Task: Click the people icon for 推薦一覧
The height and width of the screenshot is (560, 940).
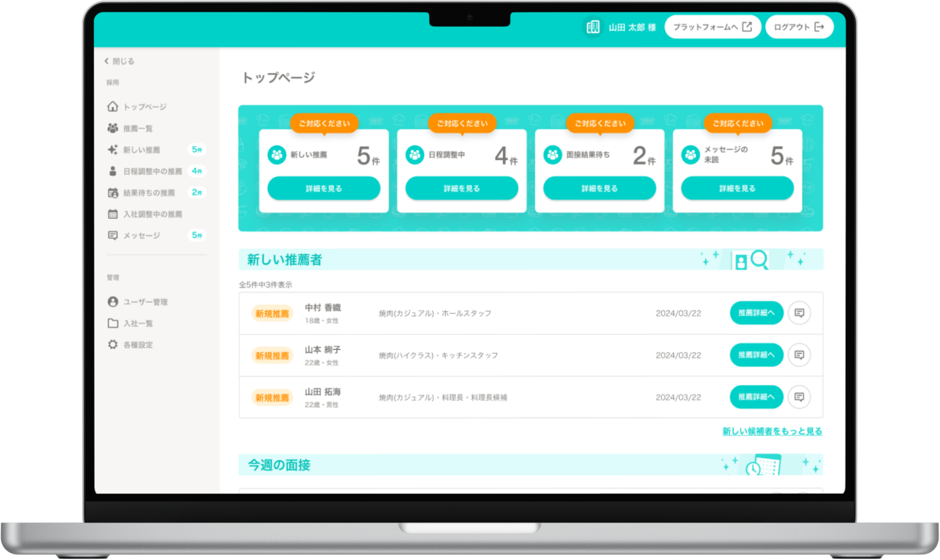Action: click(x=112, y=128)
